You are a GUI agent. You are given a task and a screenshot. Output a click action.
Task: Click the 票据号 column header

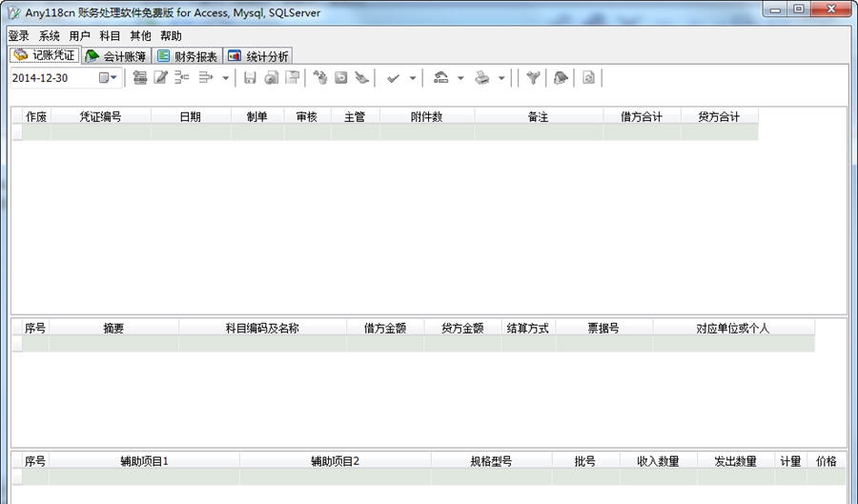[603, 328]
